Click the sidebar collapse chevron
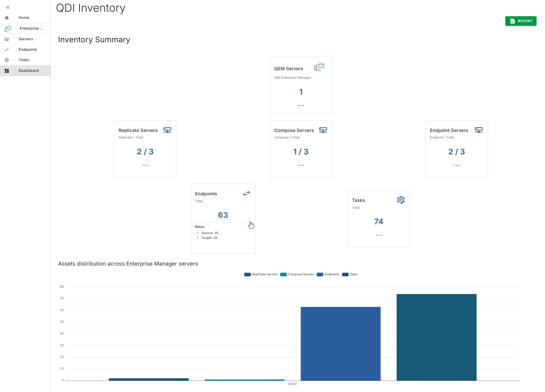Viewport: 545px width, 392px height. tap(7, 7)
